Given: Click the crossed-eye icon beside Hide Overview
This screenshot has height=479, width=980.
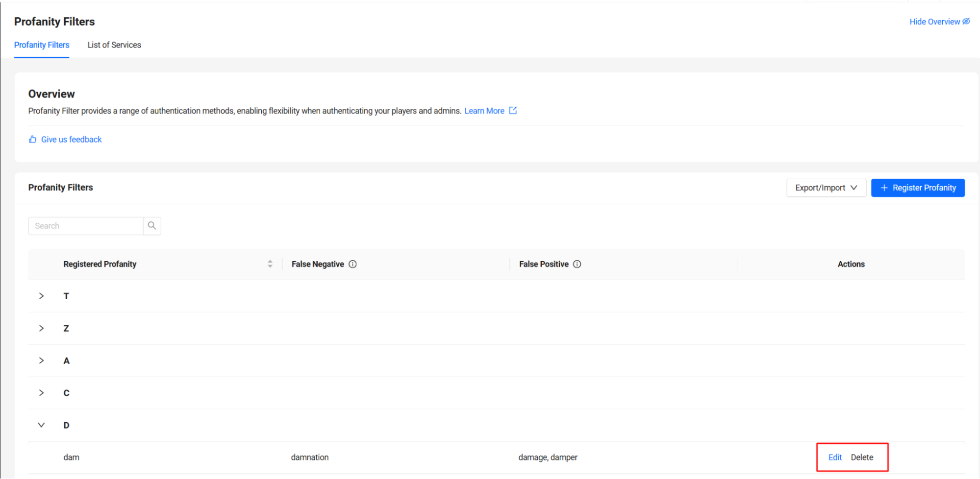Looking at the screenshot, I should pyautogui.click(x=966, y=22).
